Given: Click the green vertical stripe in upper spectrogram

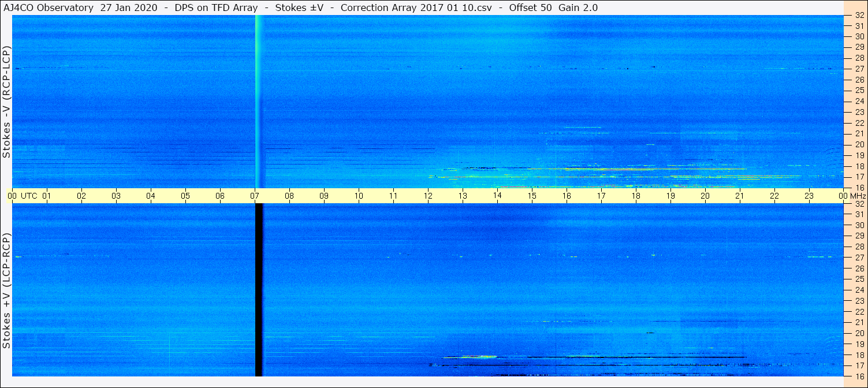Looking at the screenshot, I should (x=258, y=102).
